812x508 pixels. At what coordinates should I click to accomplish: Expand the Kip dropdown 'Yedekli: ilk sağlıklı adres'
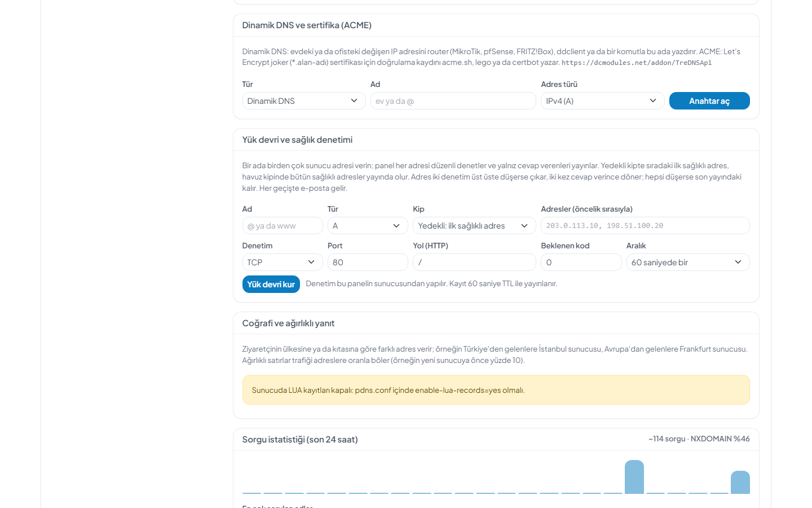point(474,226)
